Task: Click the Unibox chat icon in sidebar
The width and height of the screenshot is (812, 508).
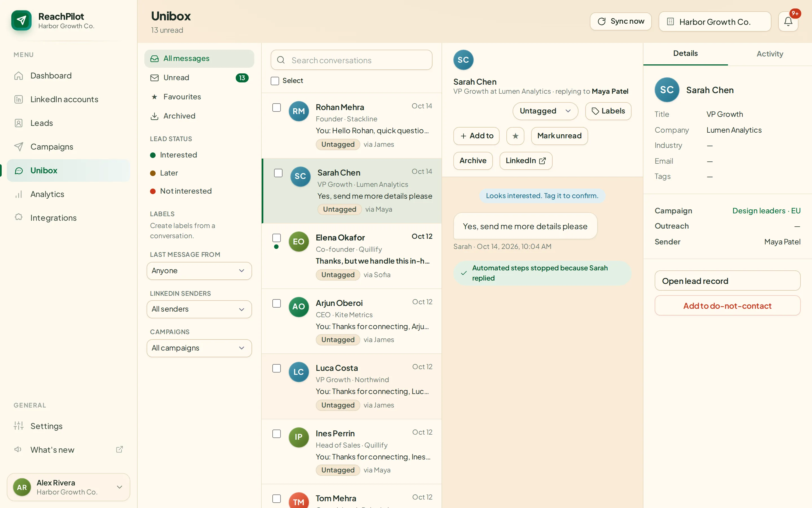Action: point(19,170)
